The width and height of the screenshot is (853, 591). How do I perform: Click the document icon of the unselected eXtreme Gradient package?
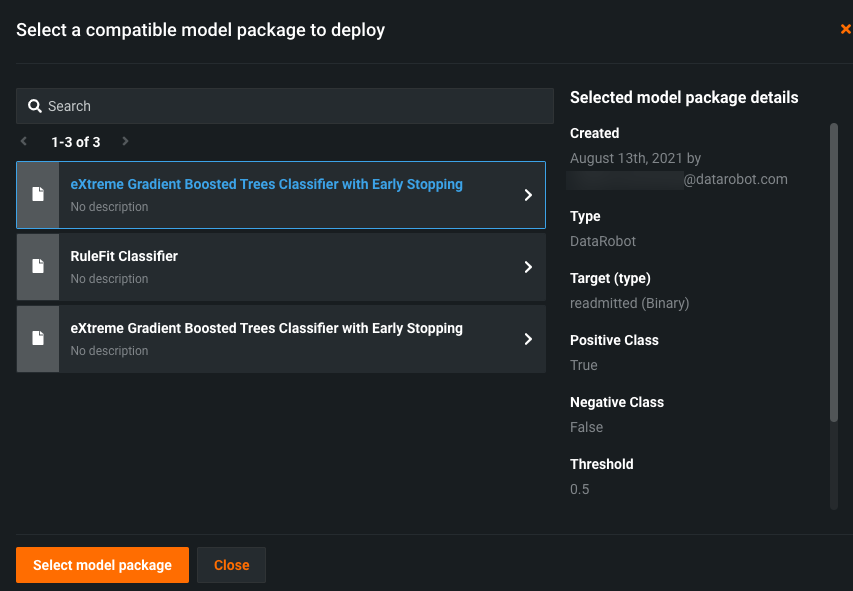38,339
